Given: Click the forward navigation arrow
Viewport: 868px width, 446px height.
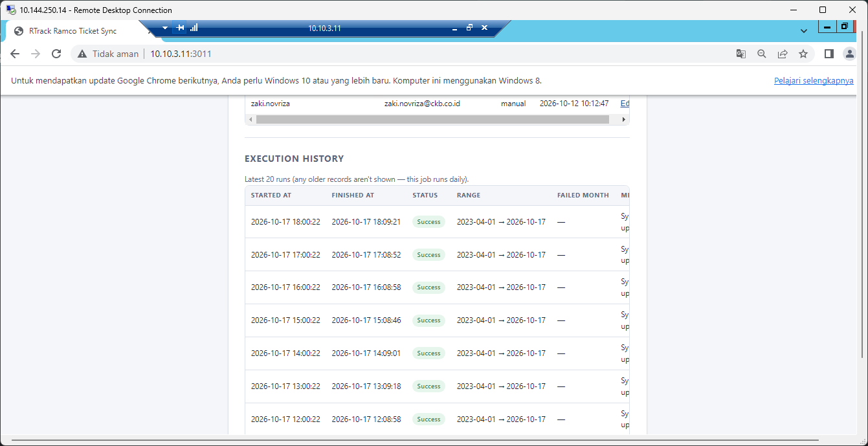Looking at the screenshot, I should (x=36, y=54).
